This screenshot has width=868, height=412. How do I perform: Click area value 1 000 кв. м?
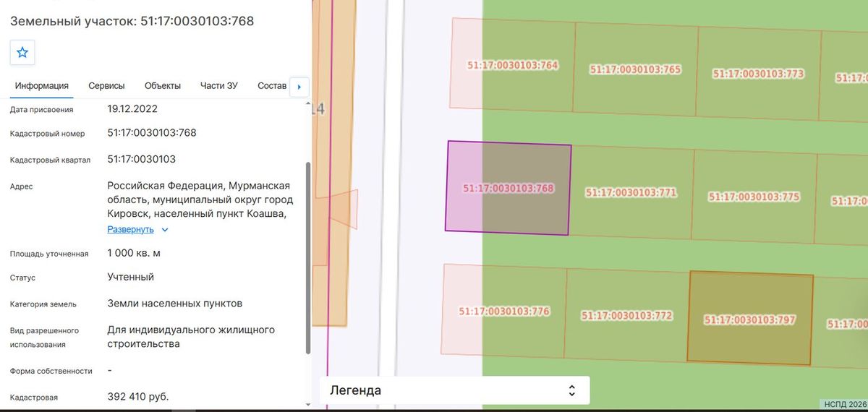pos(134,253)
